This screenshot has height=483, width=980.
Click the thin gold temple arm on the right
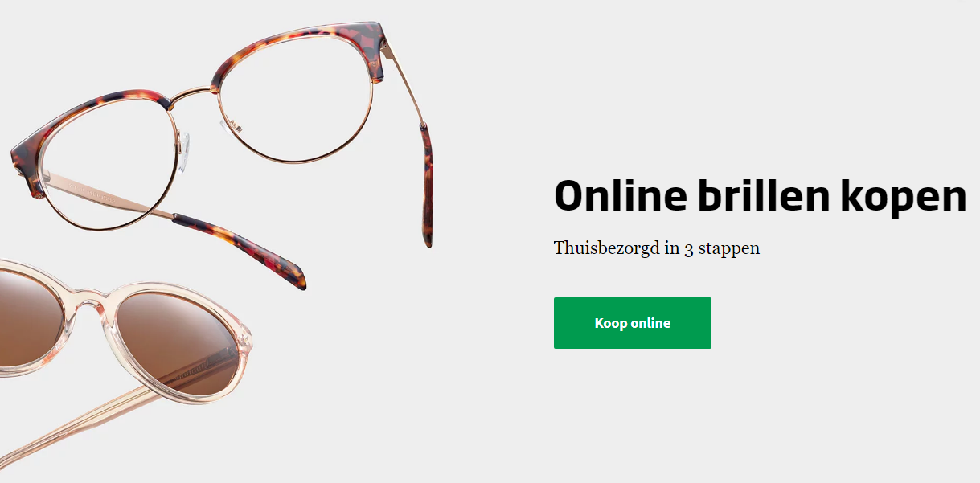pos(402,80)
